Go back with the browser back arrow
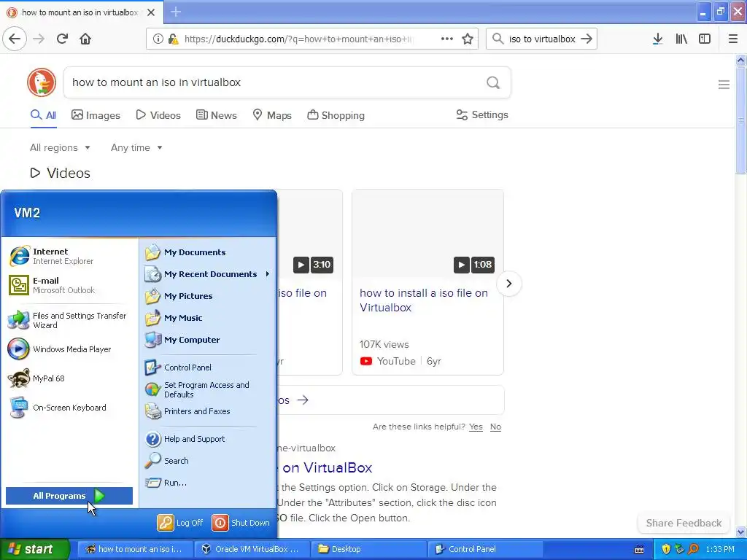The height and width of the screenshot is (560, 747). (x=15, y=39)
